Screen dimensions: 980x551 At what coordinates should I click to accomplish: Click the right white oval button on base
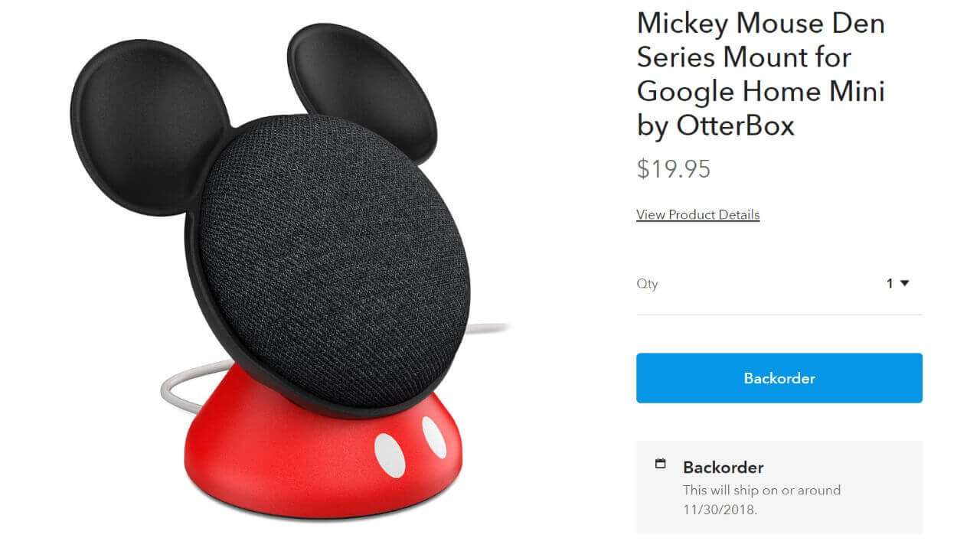point(434,438)
